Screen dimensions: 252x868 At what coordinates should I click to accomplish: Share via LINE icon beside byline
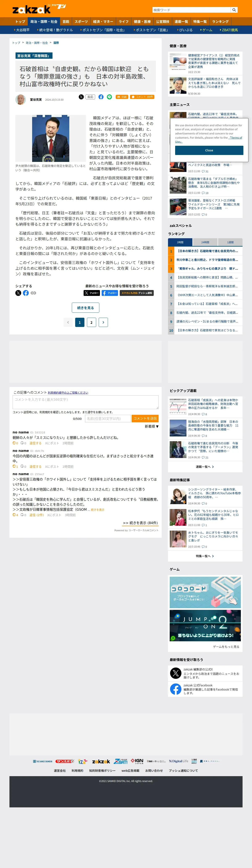(x=109, y=97)
